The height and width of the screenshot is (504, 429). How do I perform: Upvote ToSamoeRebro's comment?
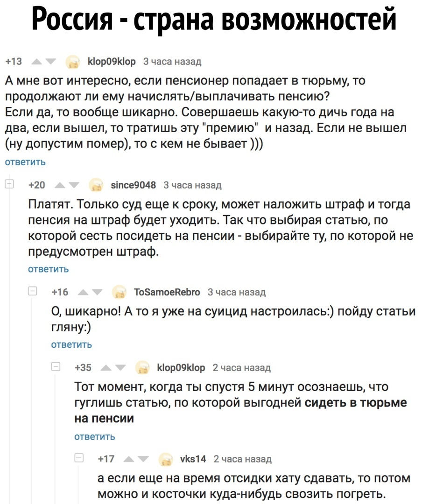click(x=83, y=292)
